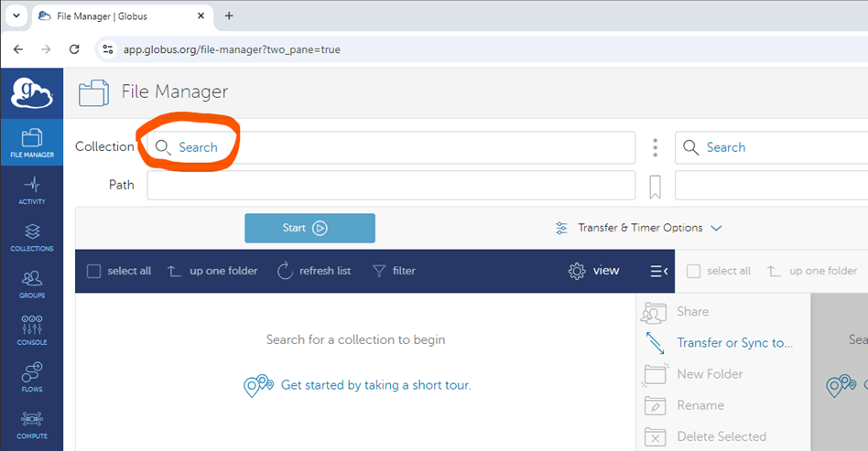Open the Globus logo home icon
Viewport: 868px width, 451px height.
(x=31, y=93)
